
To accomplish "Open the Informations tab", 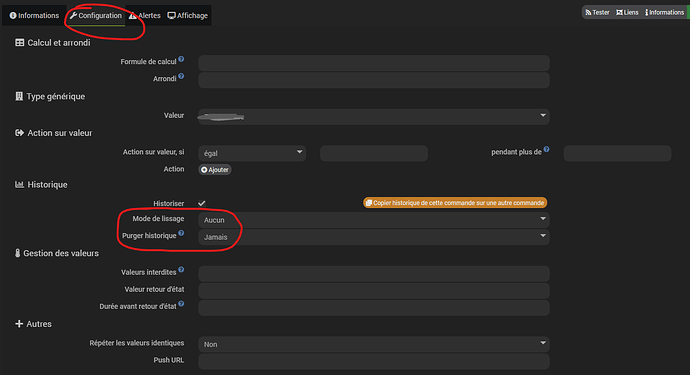I will [x=34, y=15].
